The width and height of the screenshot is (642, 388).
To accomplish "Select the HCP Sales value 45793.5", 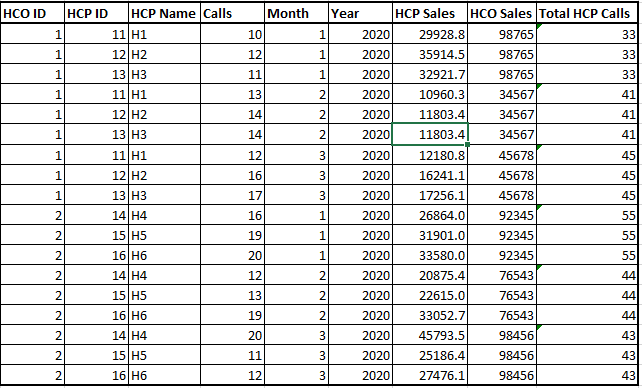I will click(x=430, y=335).
